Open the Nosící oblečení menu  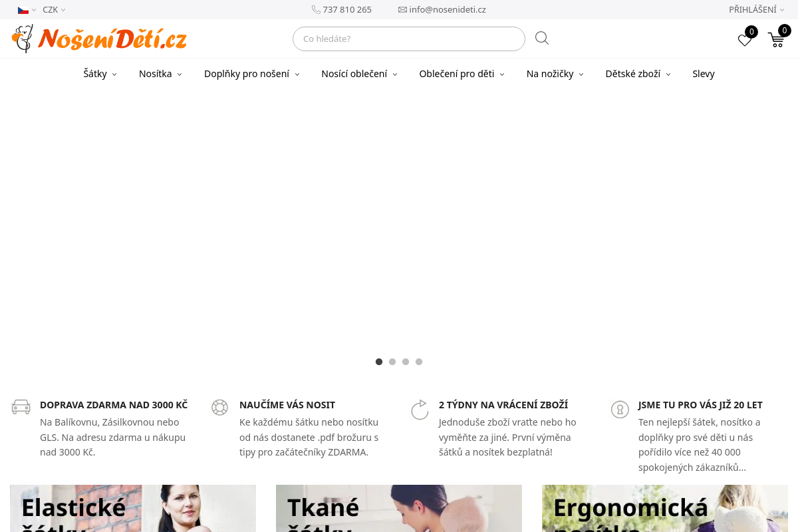359,74
